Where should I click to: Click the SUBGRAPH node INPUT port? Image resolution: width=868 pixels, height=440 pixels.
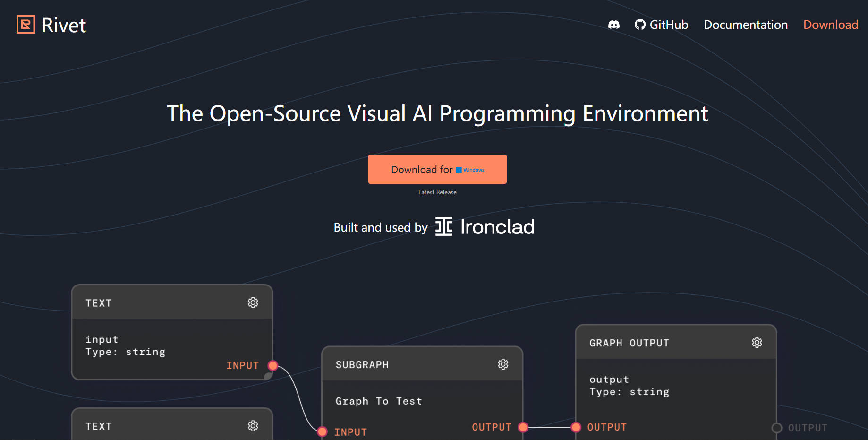tap(322, 431)
